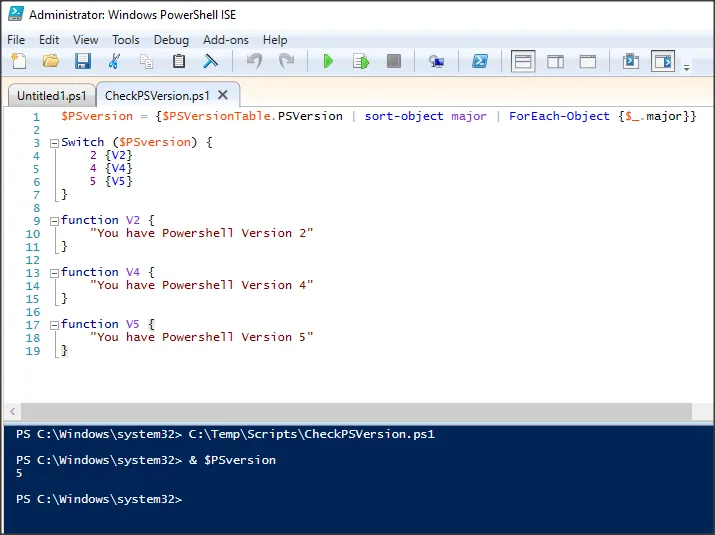Close the CheckPSVersion.ps1 tab
Screen dimensions: 715x535
[223, 95]
